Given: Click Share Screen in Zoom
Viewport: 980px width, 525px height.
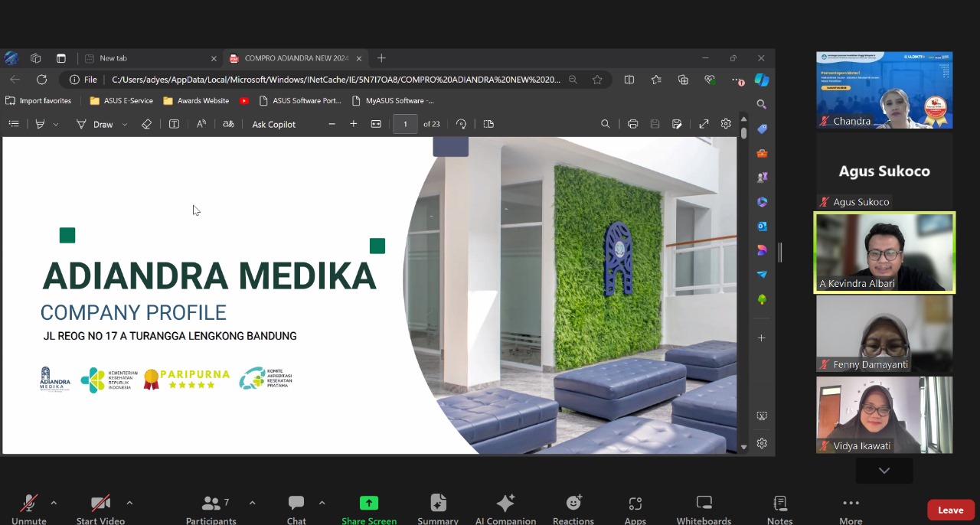Looking at the screenshot, I should (x=369, y=509).
